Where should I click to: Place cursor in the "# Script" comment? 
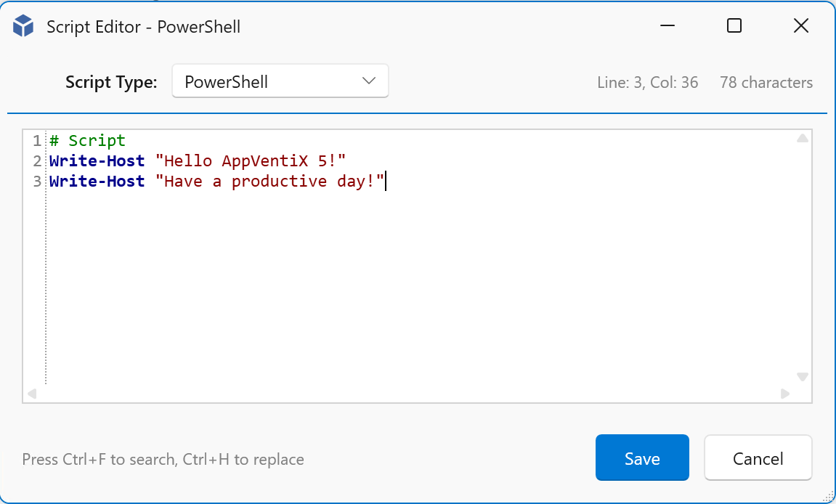(88, 141)
